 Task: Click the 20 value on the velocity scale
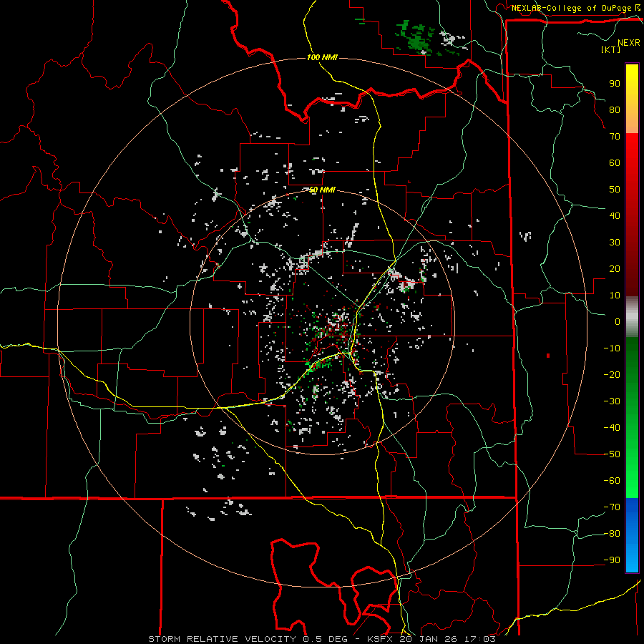point(615,268)
